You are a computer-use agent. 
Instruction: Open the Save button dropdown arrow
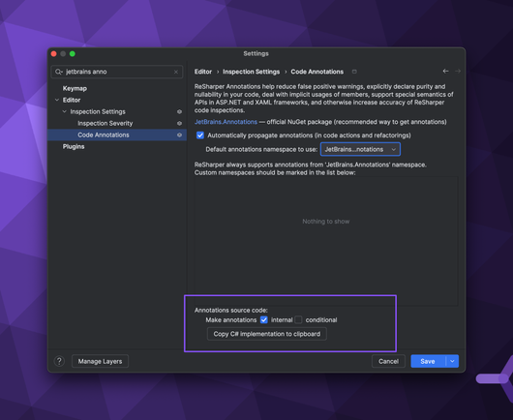click(452, 361)
